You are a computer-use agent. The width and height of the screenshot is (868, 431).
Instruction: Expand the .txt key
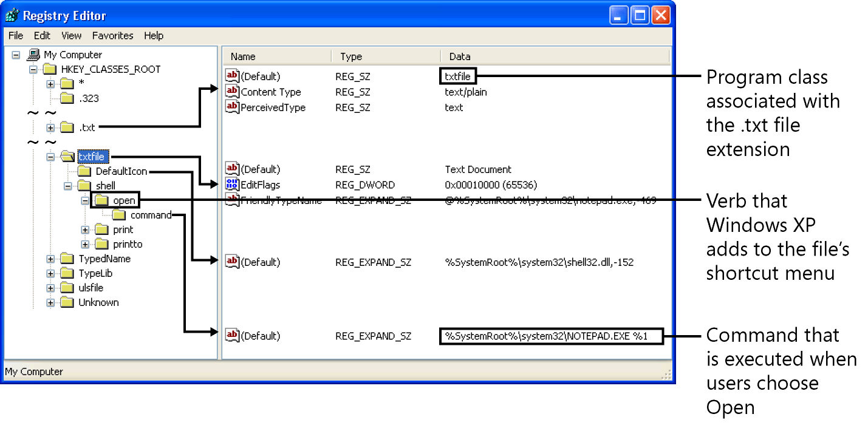[x=51, y=127]
